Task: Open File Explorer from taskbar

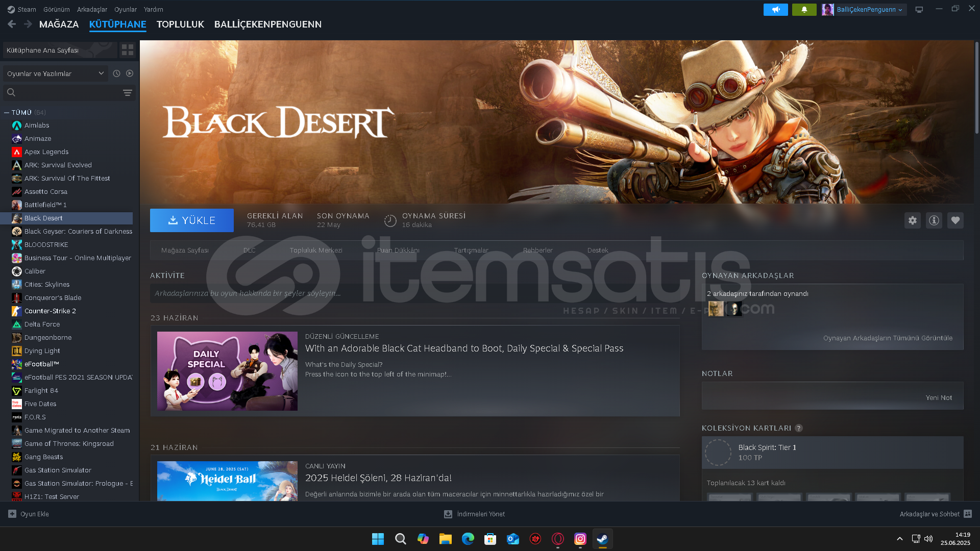Action: pyautogui.click(x=445, y=539)
